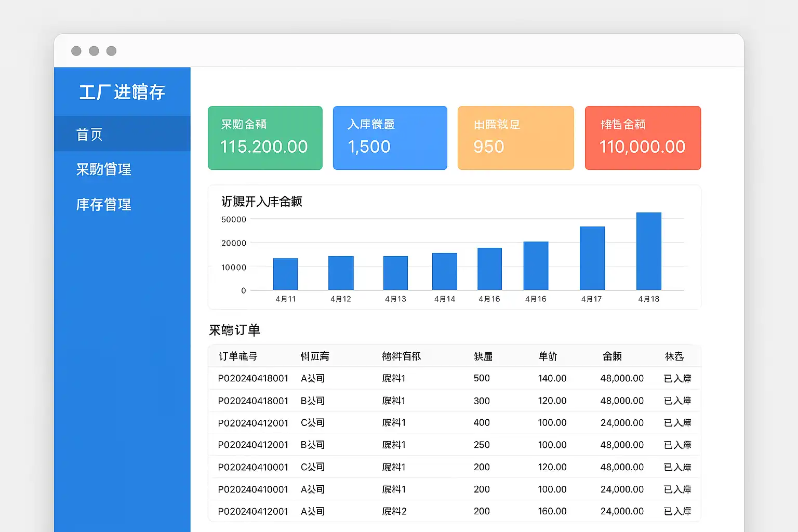Image resolution: width=798 pixels, height=532 pixels.
Task: Select the green 115.200.00 summary card
Action: 265,138
